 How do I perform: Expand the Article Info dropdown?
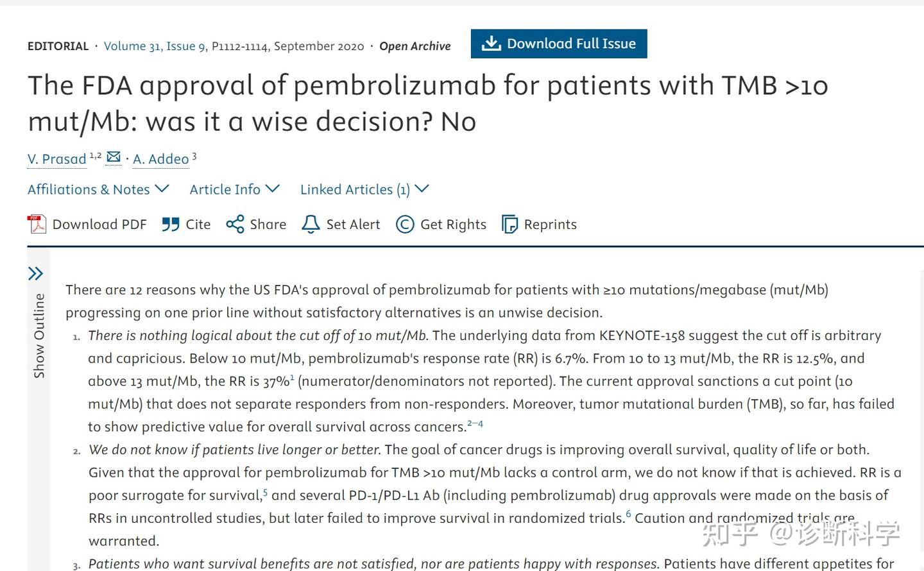coord(235,189)
